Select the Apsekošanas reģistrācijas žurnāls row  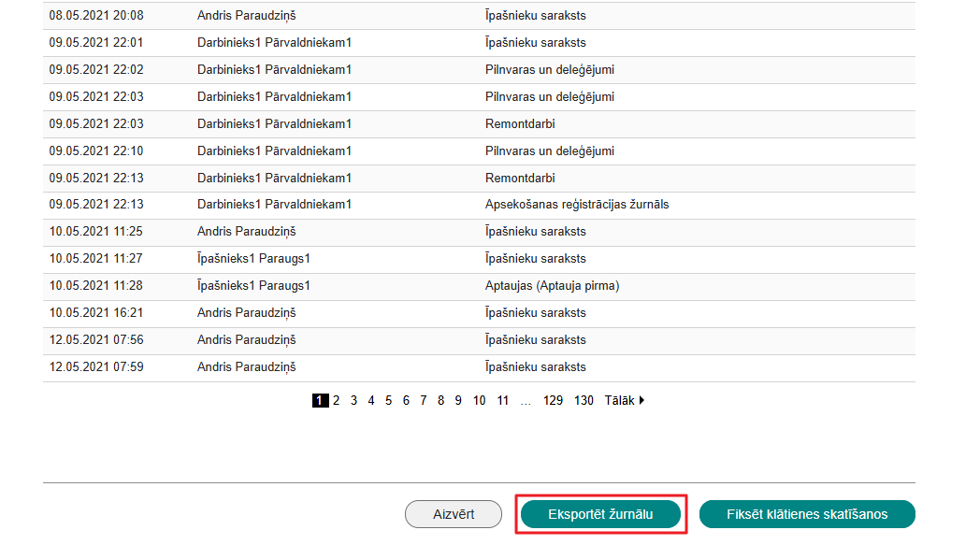click(x=577, y=205)
